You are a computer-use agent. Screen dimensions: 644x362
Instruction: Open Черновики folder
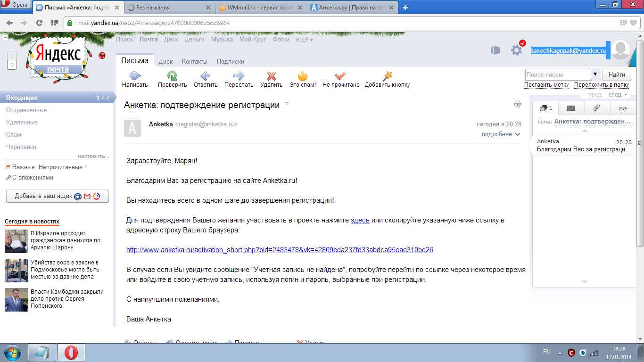coord(21,147)
